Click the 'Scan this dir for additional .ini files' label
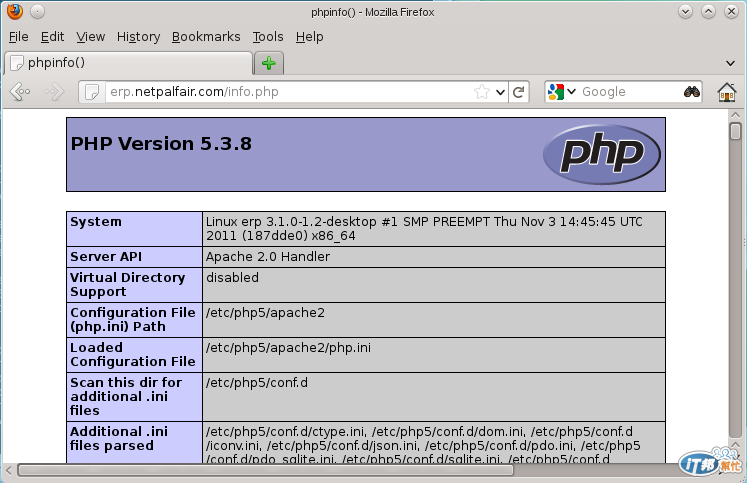 click(126, 397)
